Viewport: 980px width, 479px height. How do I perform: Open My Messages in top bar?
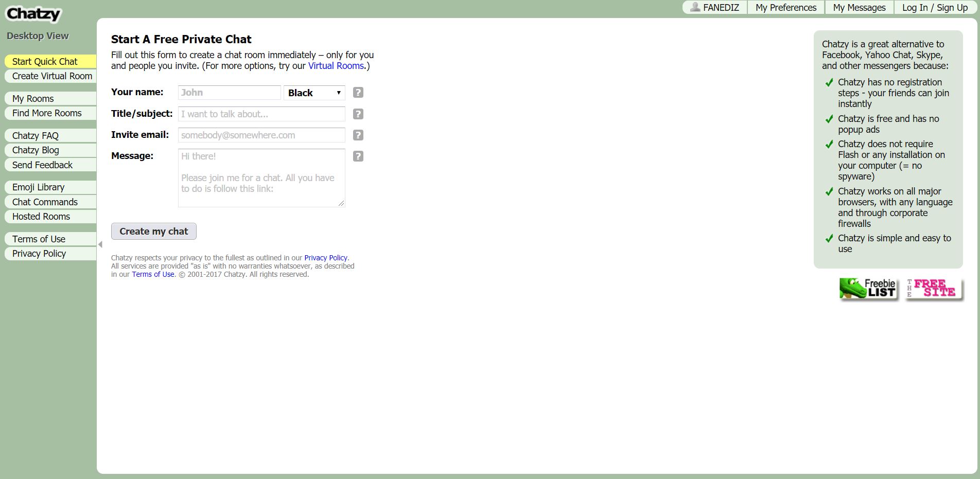point(859,7)
